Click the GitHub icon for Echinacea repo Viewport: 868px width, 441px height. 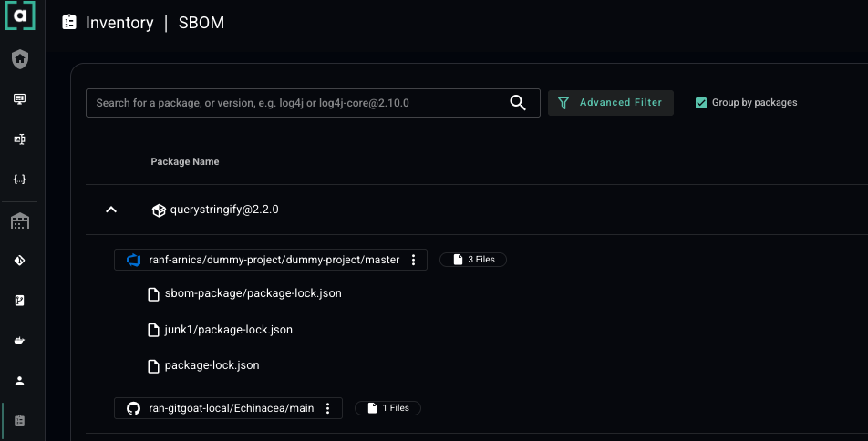[133, 408]
